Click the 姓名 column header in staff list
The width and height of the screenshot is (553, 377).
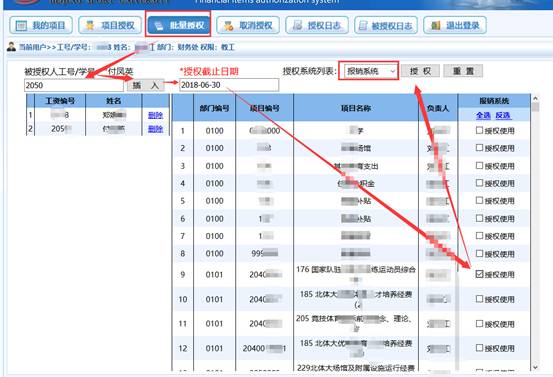point(114,101)
